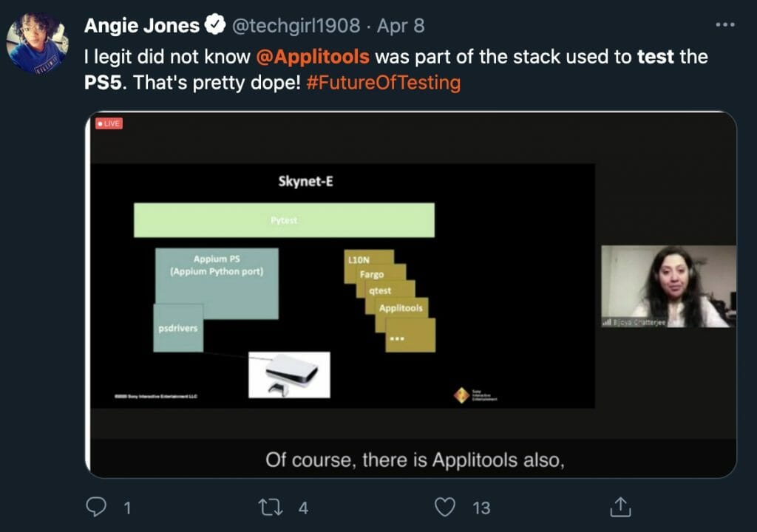The width and height of the screenshot is (757, 532).
Task: Click the psdrivers box in slide
Action: 178,327
